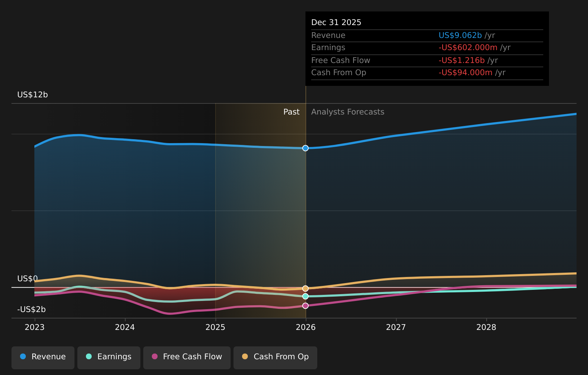Select the Earnings data point marker
The image size is (588, 375).
point(305,296)
